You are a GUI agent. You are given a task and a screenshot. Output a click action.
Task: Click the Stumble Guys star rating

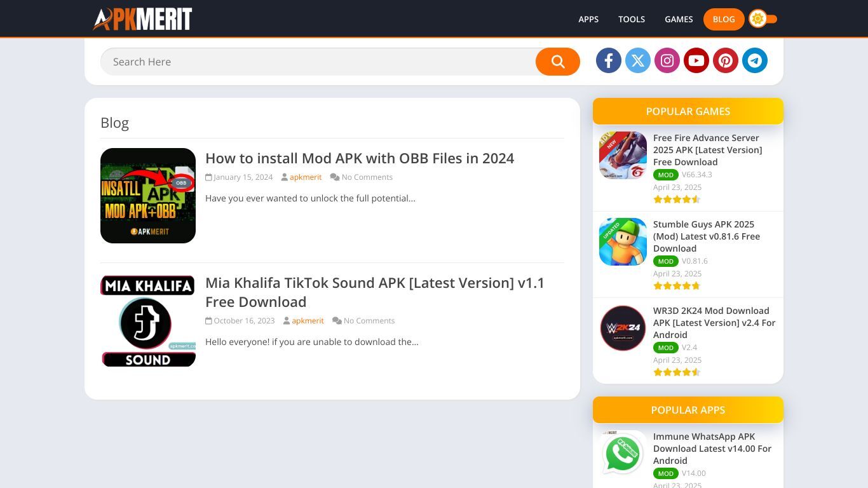(x=677, y=285)
